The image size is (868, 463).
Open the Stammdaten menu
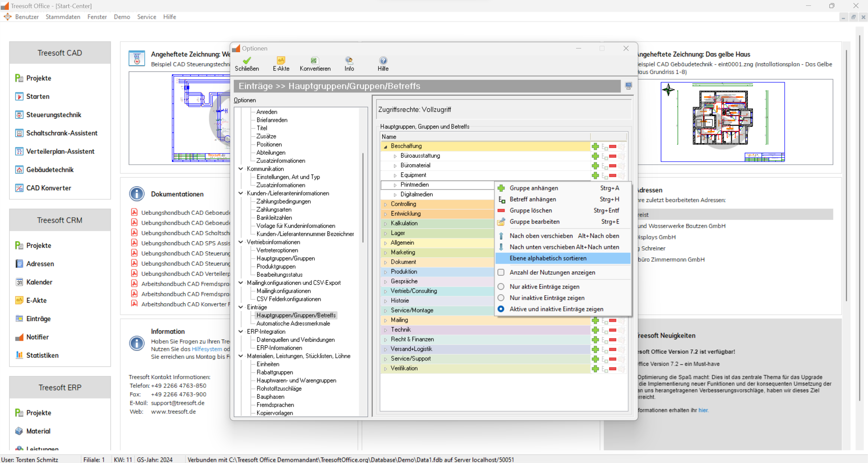coord(63,17)
